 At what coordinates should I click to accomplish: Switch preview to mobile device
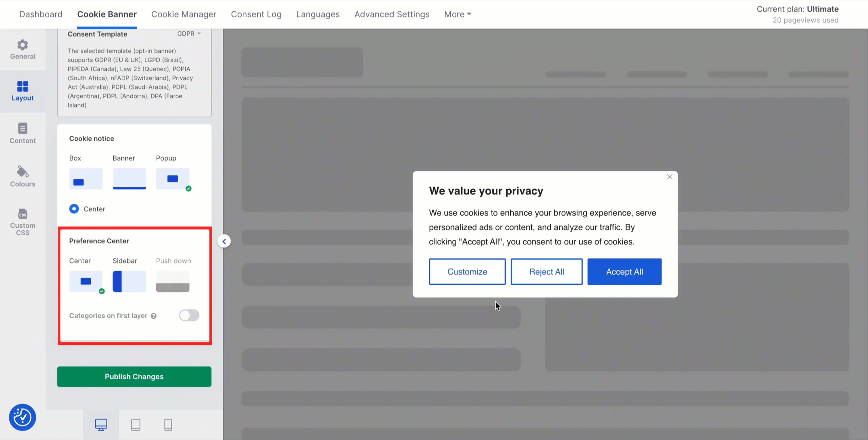pyautogui.click(x=168, y=424)
